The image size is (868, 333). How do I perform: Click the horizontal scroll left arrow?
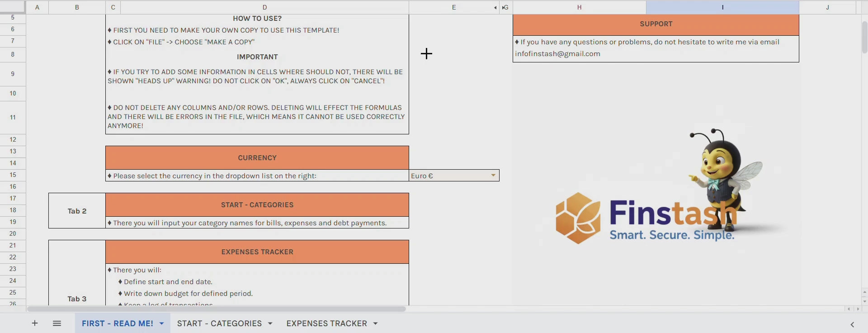pyautogui.click(x=849, y=309)
